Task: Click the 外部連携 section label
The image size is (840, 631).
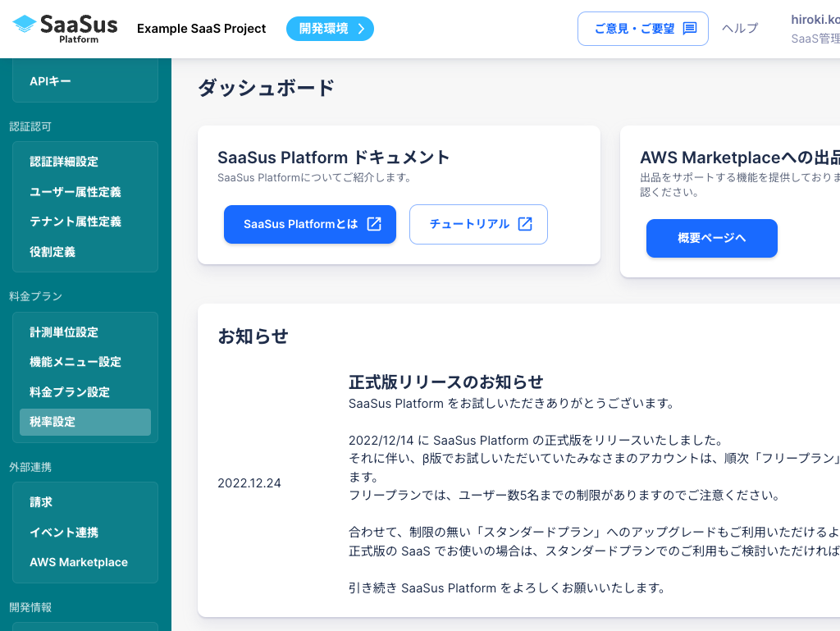Action: coord(30,467)
